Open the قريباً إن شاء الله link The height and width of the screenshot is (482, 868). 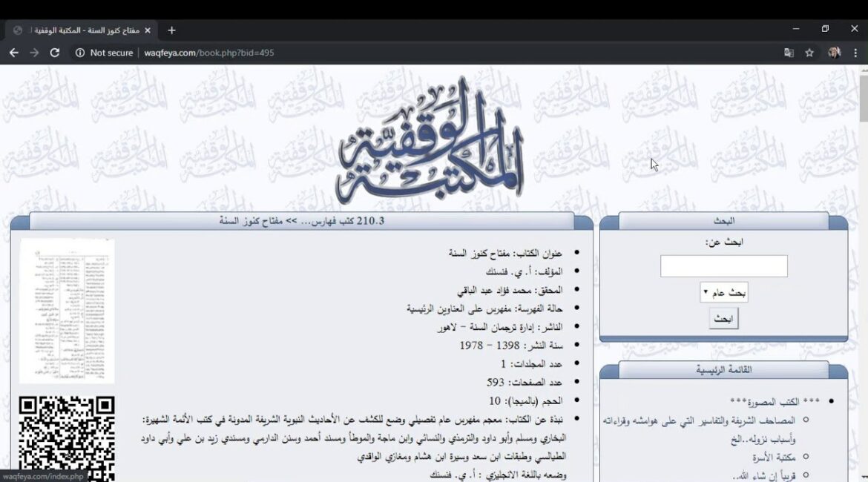[764, 475]
